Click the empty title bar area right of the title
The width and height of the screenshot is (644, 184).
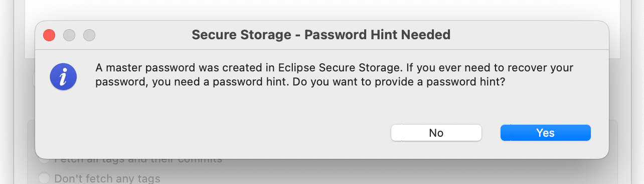527,35
